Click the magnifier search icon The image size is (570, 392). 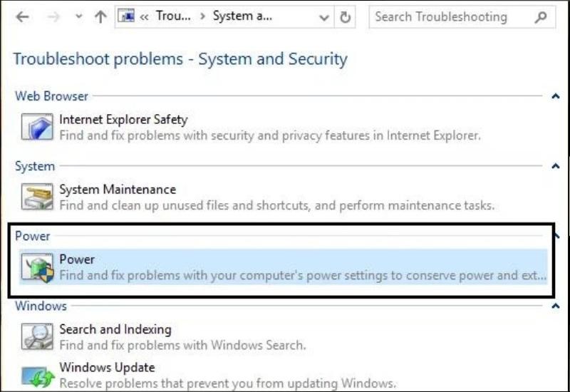click(x=541, y=16)
